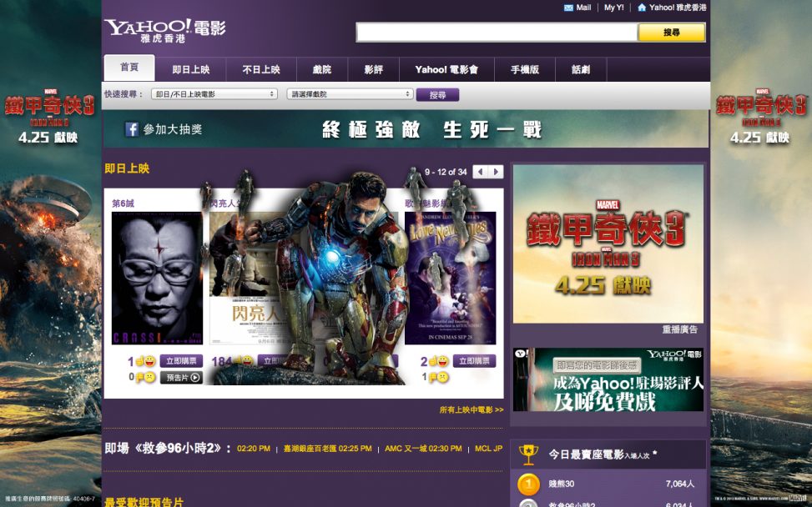Open the Mail link
The image size is (812, 507).
click(583, 8)
